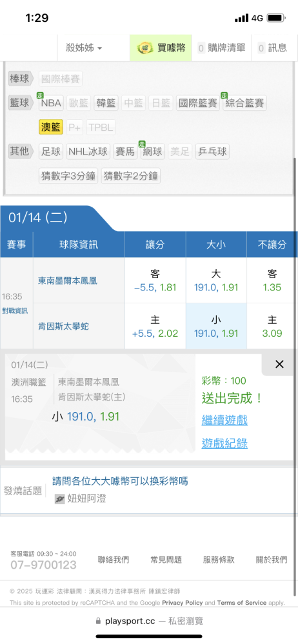Select 乒乓球 category tag
This screenshot has height=644, width=298.
(x=212, y=151)
